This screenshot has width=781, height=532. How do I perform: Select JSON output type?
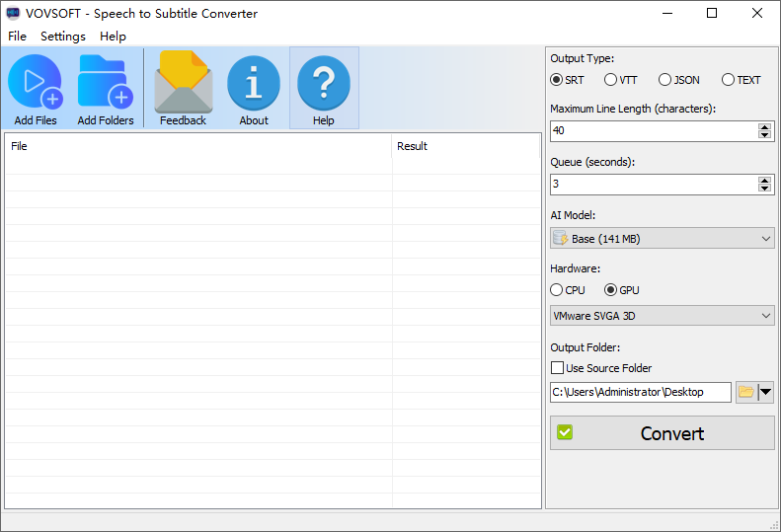(679, 80)
